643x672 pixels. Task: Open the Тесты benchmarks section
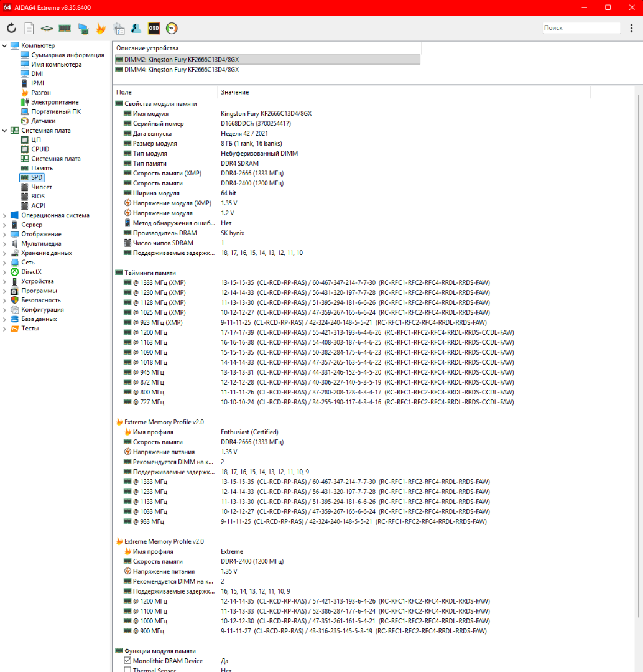pyautogui.click(x=30, y=329)
